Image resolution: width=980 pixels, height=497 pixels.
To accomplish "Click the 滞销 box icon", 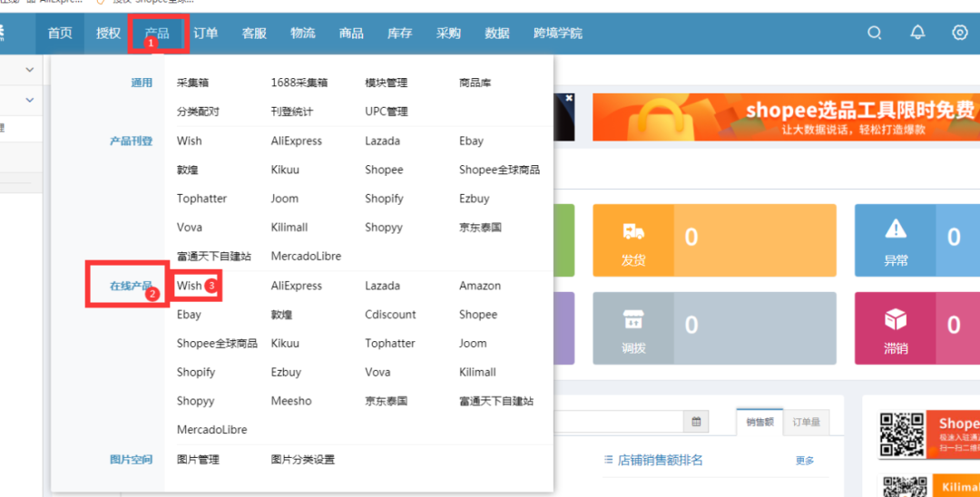I will [x=895, y=319].
